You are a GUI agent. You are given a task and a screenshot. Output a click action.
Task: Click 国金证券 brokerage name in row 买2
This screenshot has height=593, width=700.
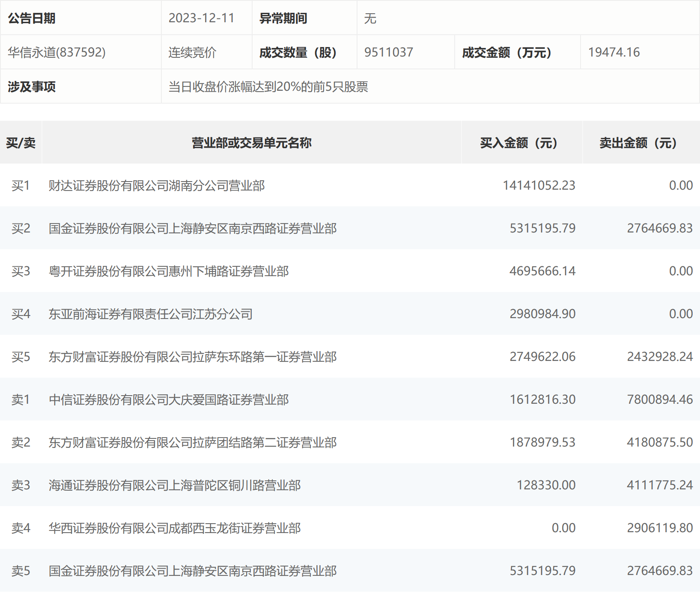point(193,228)
